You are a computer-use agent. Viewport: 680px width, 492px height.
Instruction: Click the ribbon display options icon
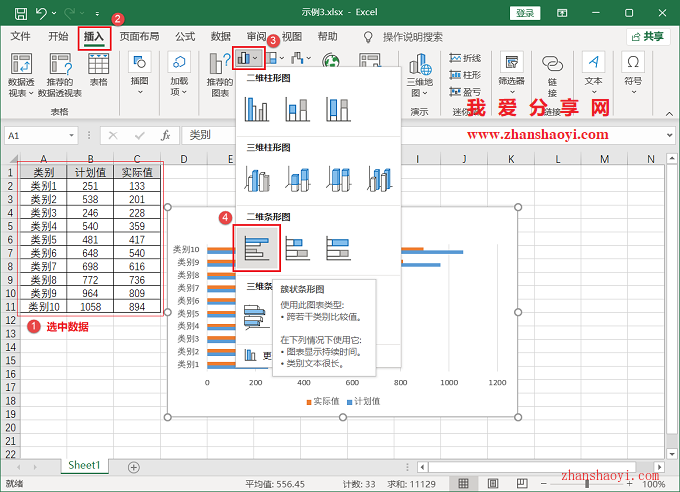(562, 13)
